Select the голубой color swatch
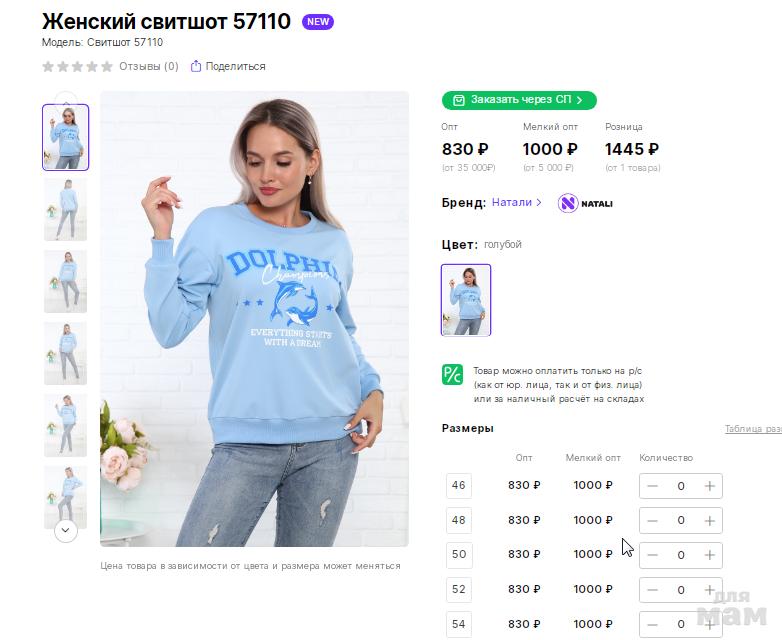Screen dimensions: 782x640 (466, 299)
